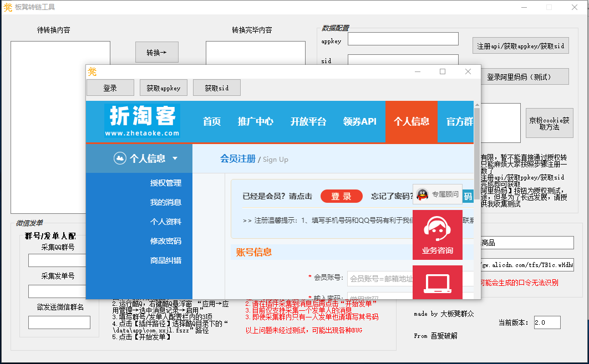
Task: Click the 'From 吾爱破解' text
Action: coord(436,336)
